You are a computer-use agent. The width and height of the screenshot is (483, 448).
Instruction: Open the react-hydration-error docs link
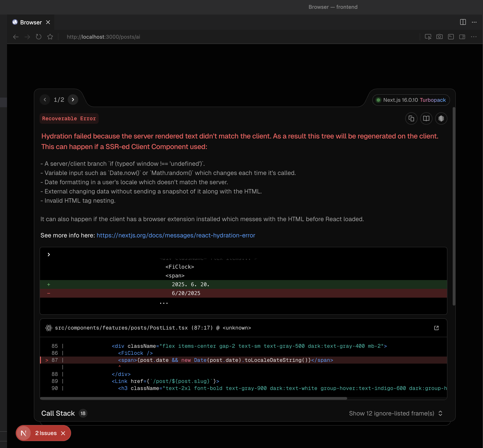176,235
